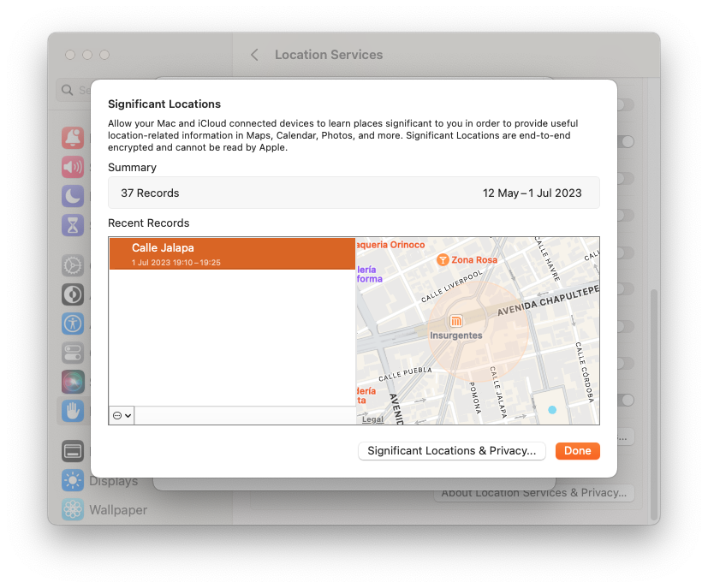Open the Legal link on the map
708x588 pixels.
tap(372, 419)
